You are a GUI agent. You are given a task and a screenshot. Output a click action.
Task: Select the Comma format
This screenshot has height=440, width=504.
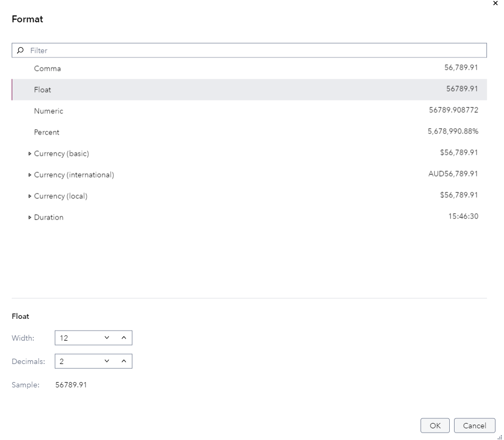pos(47,69)
